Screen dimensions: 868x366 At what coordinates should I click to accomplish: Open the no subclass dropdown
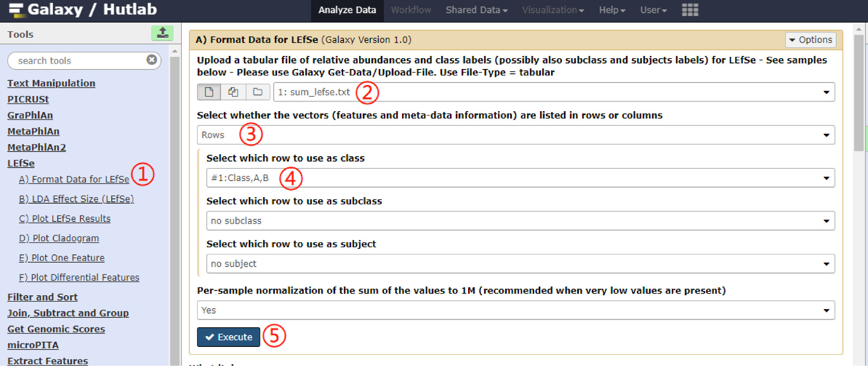(x=520, y=221)
